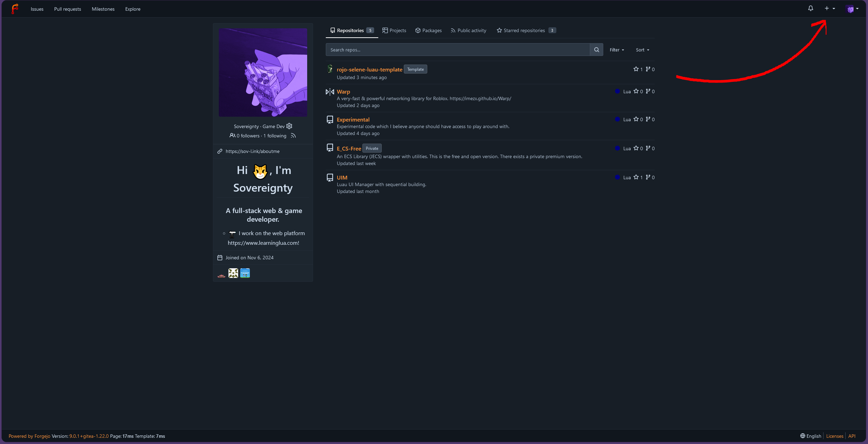Open the Explore page
The height and width of the screenshot is (444, 868).
133,9
